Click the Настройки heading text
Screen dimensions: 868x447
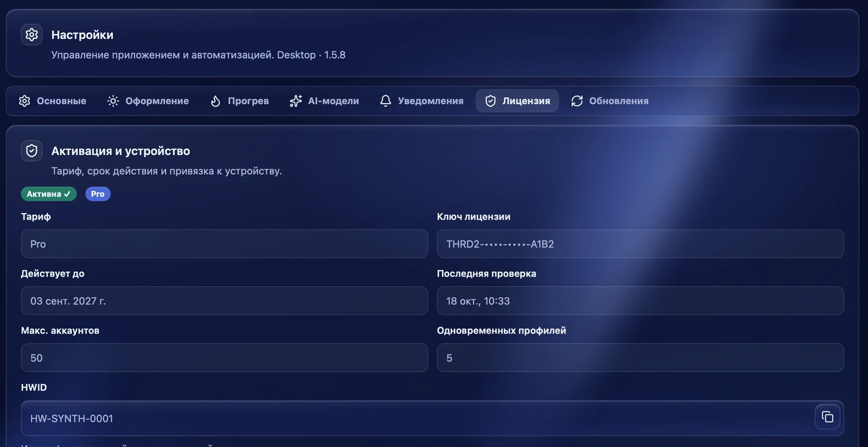[82, 35]
